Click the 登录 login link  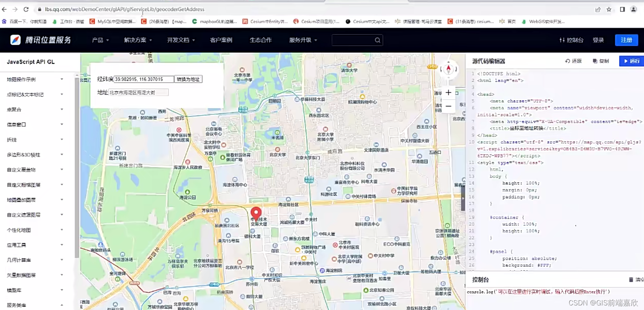pos(598,40)
